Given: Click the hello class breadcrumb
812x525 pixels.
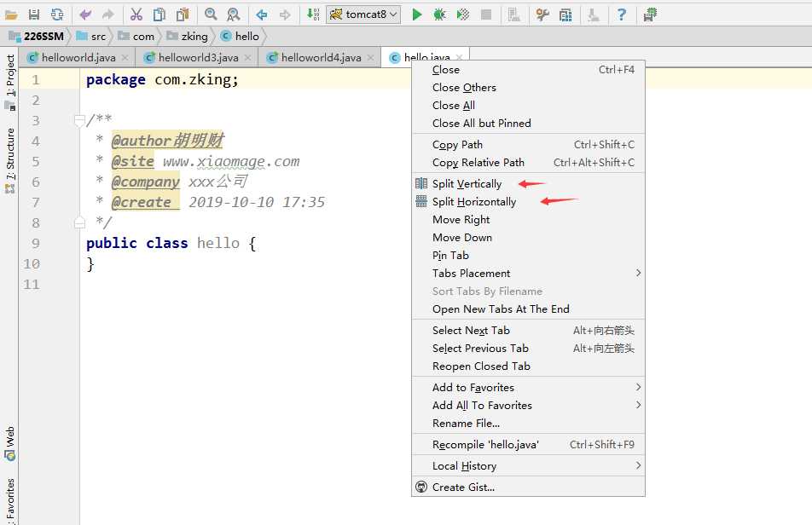Looking at the screenshot, I should click(x=240, y=36).
